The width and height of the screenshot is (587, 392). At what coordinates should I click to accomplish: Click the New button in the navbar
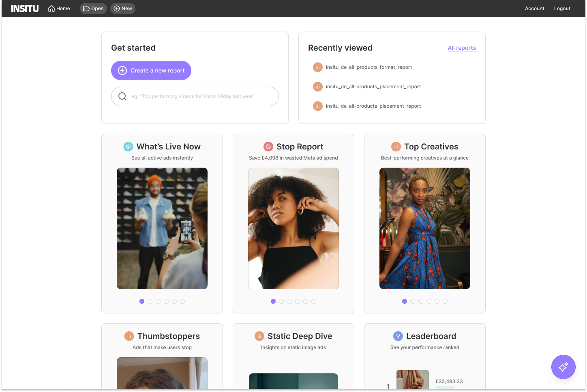(123, 9)
